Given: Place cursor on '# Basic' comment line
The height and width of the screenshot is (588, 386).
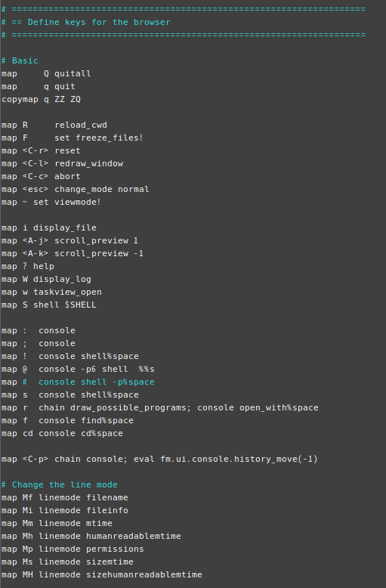Looking at the screenshot, I should [x=20, y=60].
